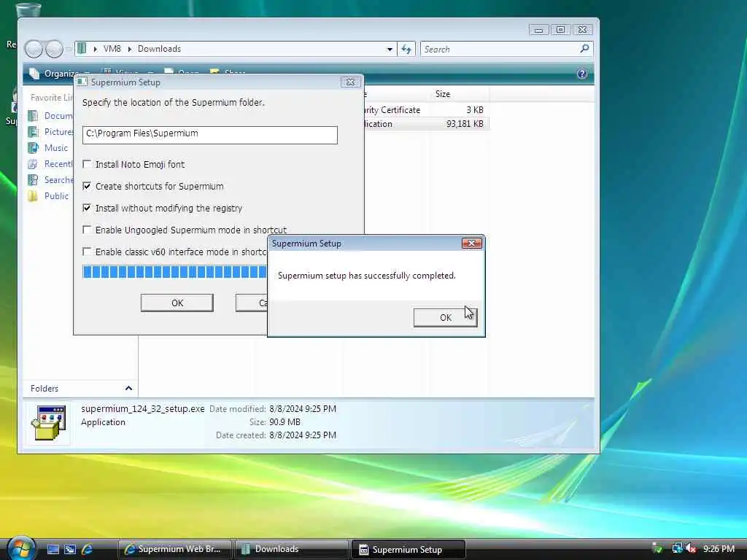Open address bar history dropdown in Explorer
This screenshot has width=747, height=560.
390,49
